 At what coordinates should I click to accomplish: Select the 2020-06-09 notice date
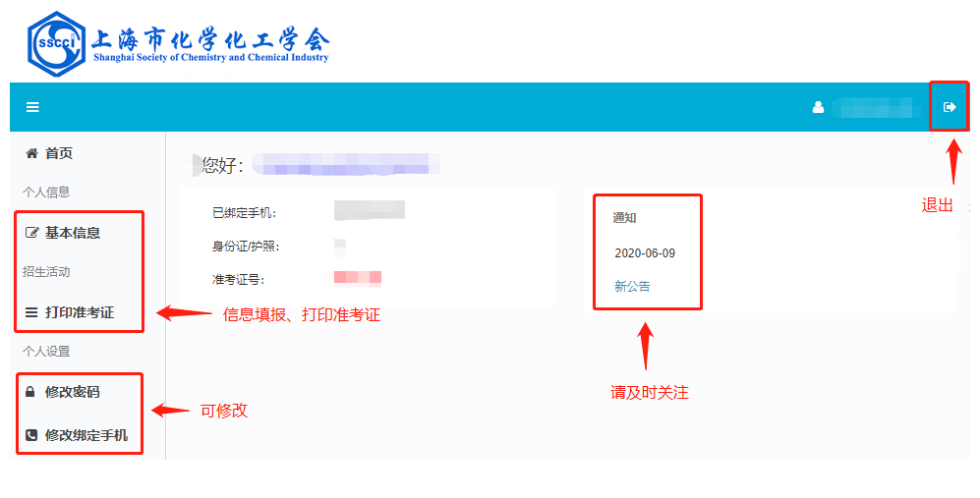[645, 253]
